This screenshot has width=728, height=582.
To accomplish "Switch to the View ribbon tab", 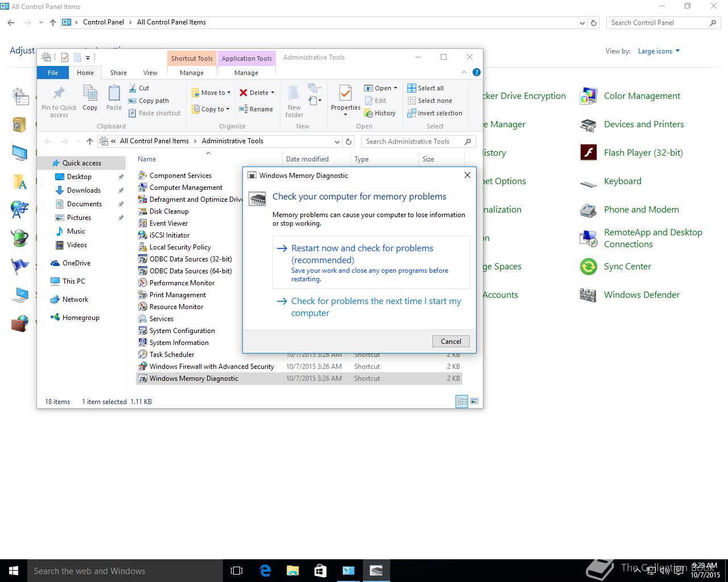I will [150, 73].
